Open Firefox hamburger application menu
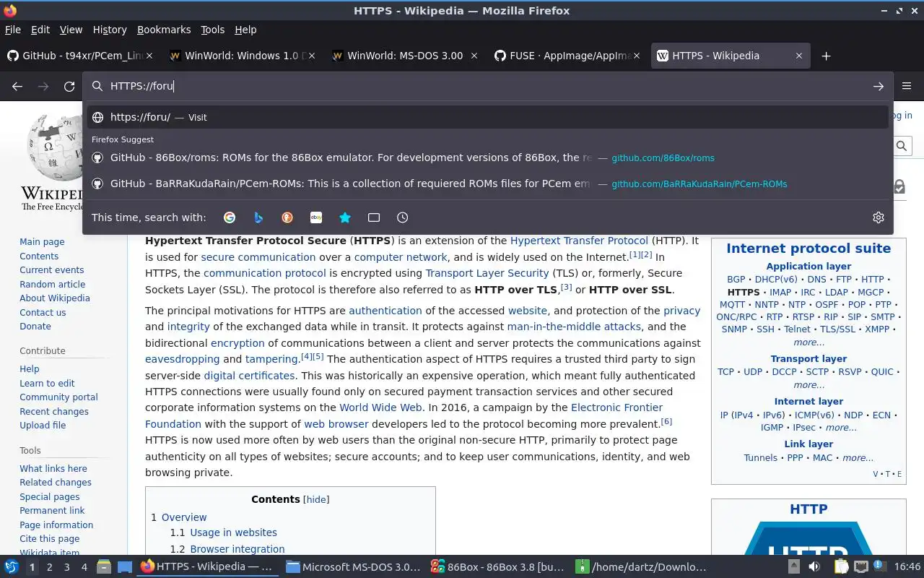This screenshot has height=578, width=924. (907, 86)
